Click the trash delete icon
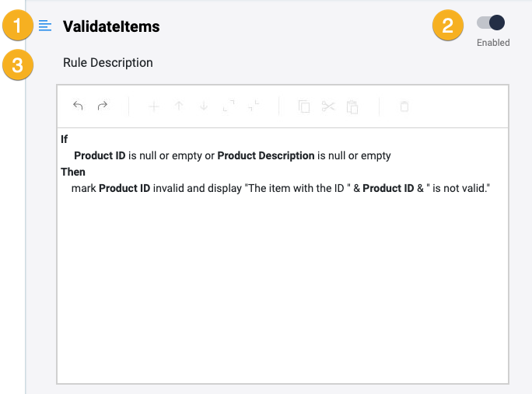Viewport: 532px width, 394px height. click(x=404, y=106)
